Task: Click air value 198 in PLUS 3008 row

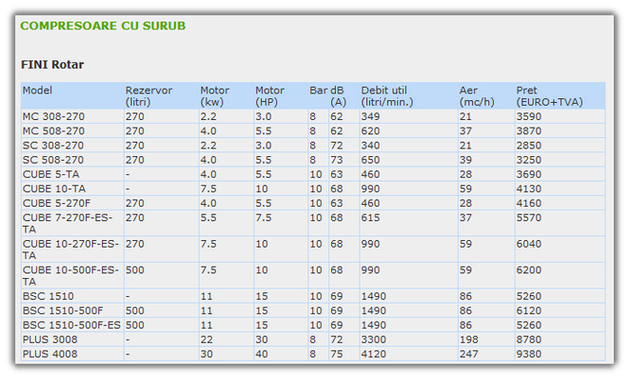Action: click(x=469, y=340)
